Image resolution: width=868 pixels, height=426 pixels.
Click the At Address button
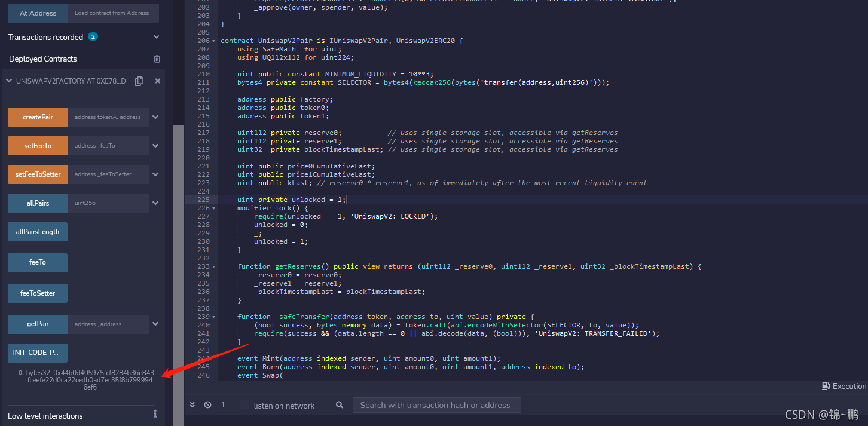click(38, 13)
